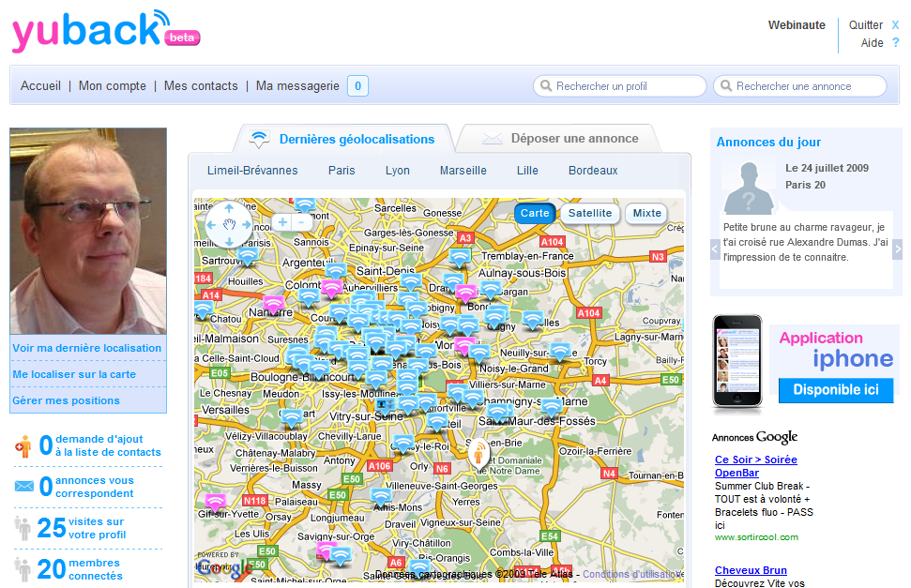911x588 pixels.
Task: Zoom in the map with plus button
Action: [282, 222]
